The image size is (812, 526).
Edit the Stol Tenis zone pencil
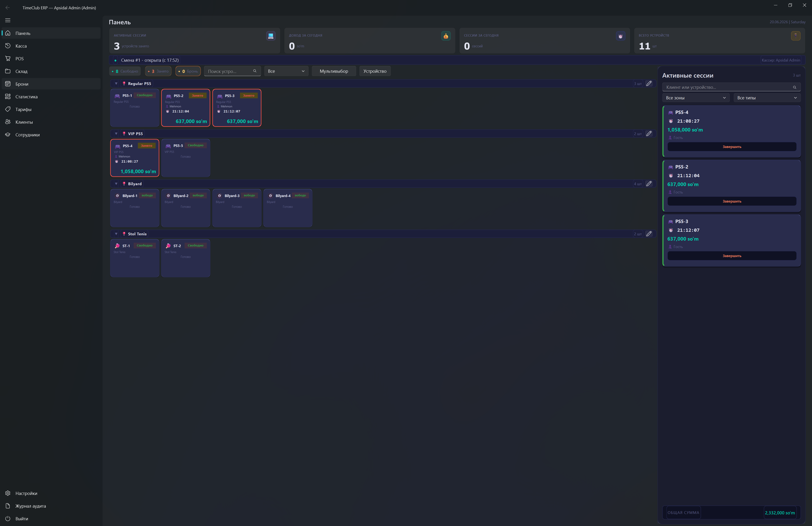tap(649, 234)
